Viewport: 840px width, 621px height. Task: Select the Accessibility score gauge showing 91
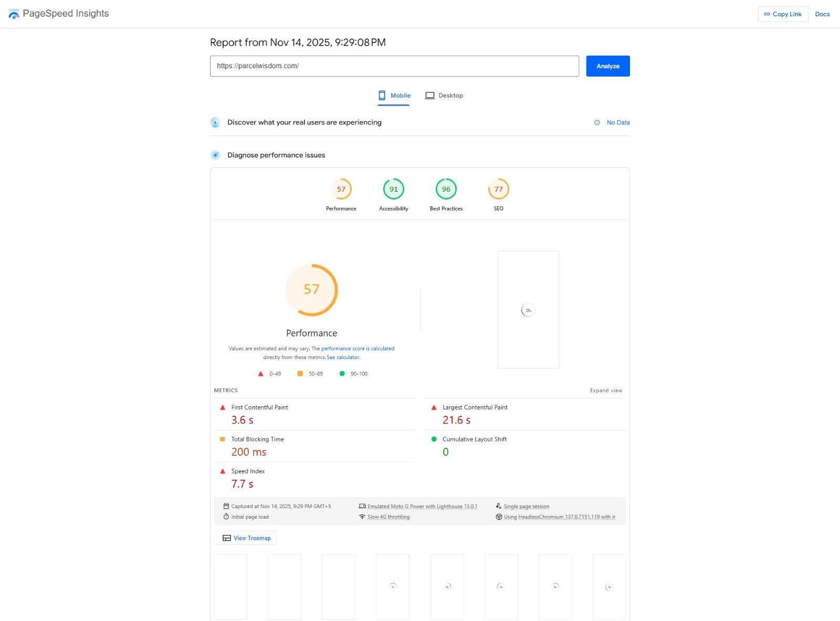(x=394, y=190)
